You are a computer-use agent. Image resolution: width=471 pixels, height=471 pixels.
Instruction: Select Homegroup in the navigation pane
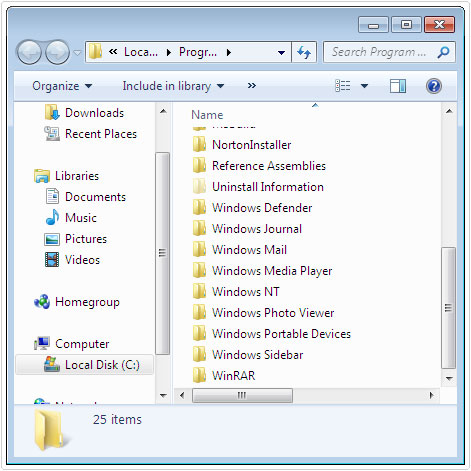(77, 302)
